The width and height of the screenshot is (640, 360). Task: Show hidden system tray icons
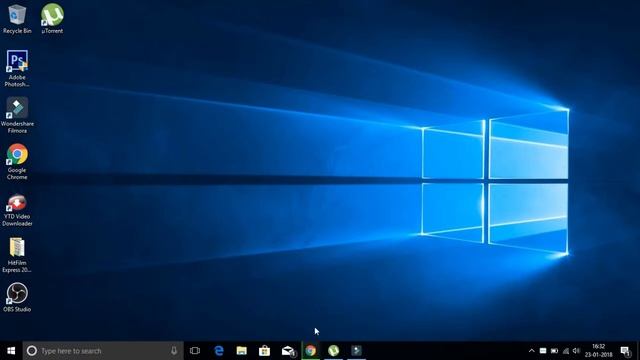(x=531, y=351)
